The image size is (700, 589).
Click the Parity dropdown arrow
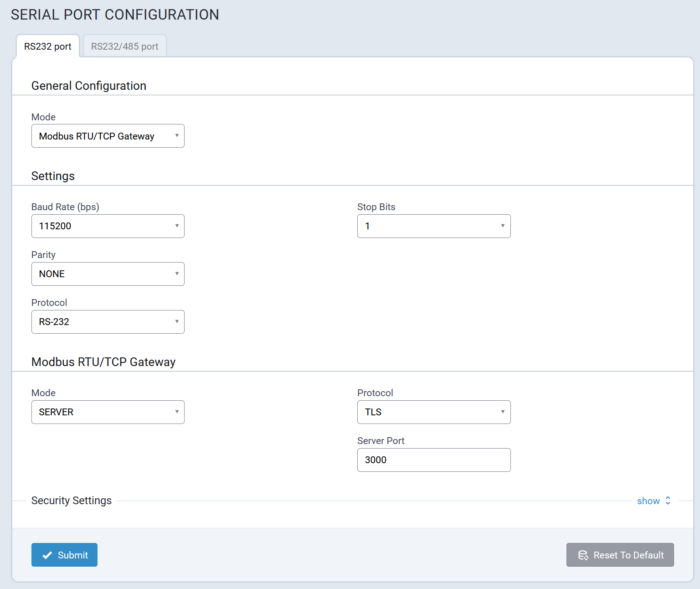[177, 274]
